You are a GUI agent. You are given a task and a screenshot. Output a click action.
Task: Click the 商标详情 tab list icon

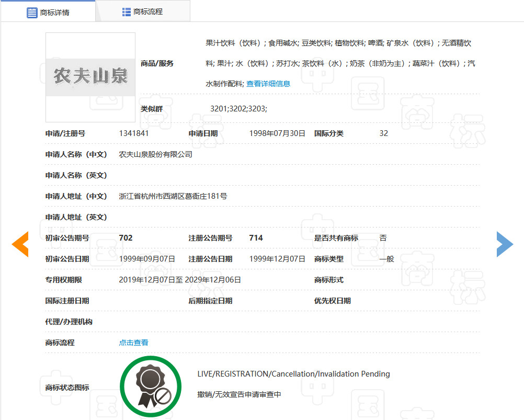(32, 13)
